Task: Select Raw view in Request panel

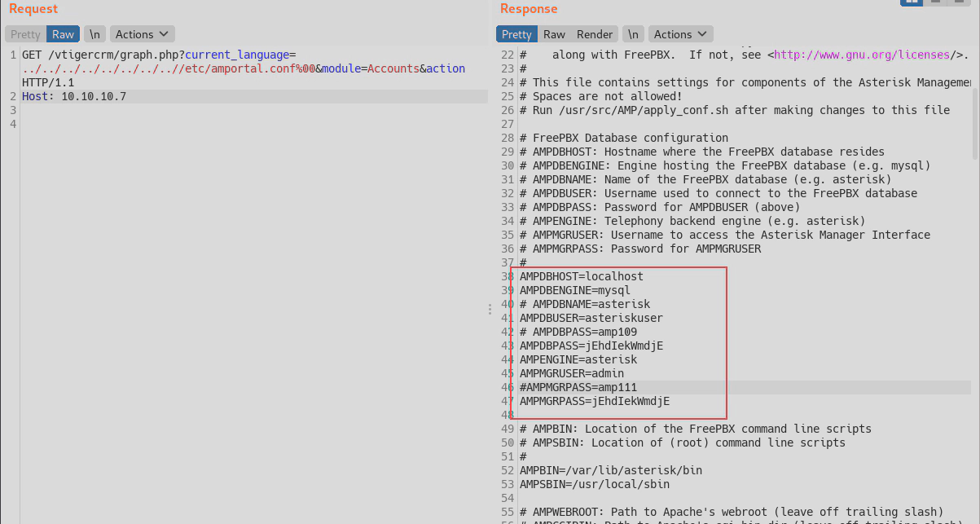Action: pyautogui.click(x=63, y=34)
